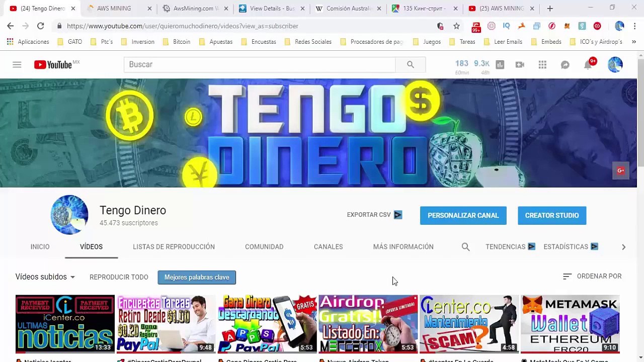Open the share messages bubble icon

(565, 64)
